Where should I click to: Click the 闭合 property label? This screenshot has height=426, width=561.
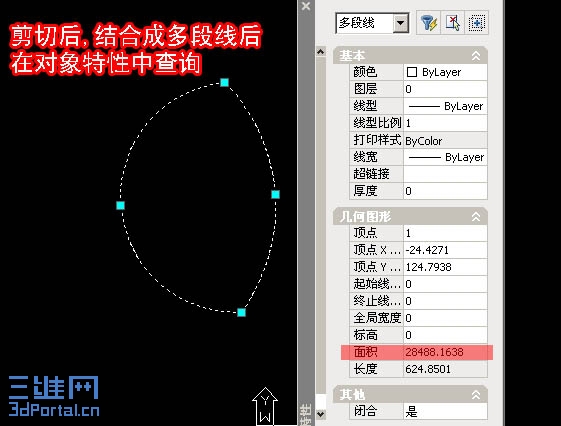365,412
